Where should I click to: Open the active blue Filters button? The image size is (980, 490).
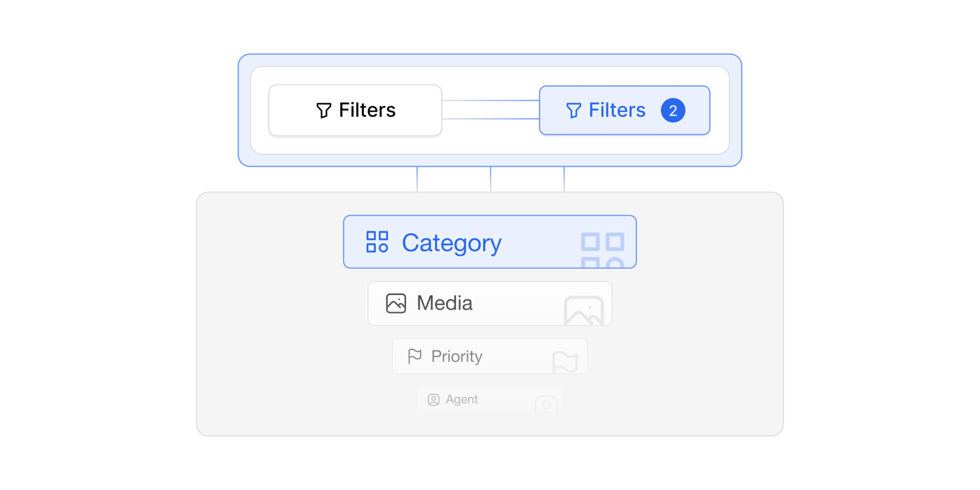[624, 110]
